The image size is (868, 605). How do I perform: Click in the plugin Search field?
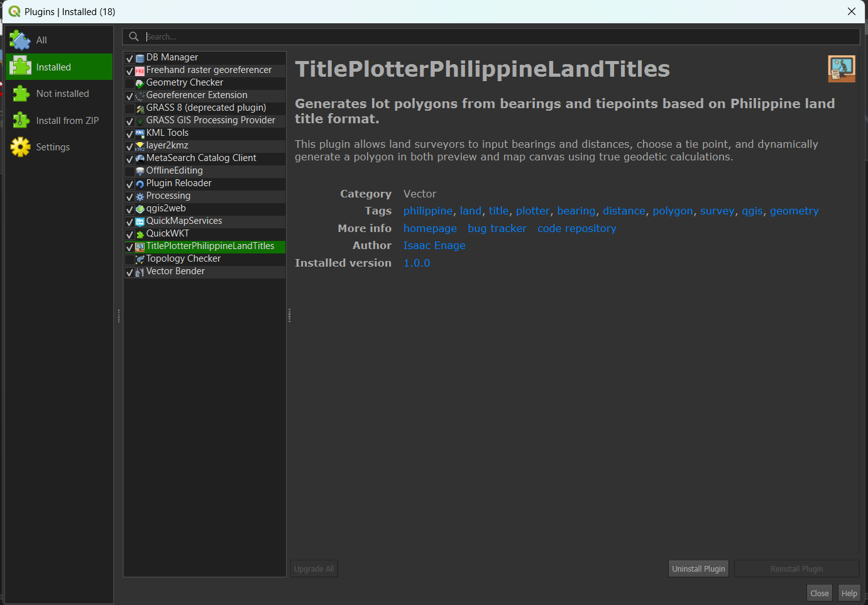(x=490, y=36)
